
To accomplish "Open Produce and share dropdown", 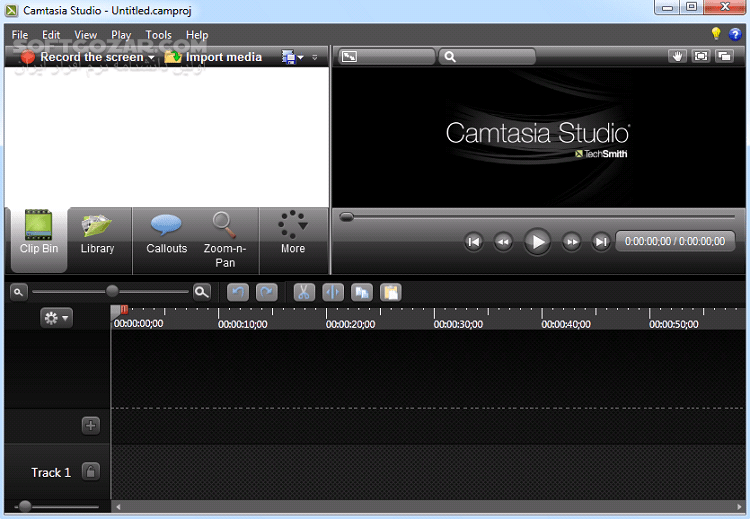I will click(x=292, y=57).
